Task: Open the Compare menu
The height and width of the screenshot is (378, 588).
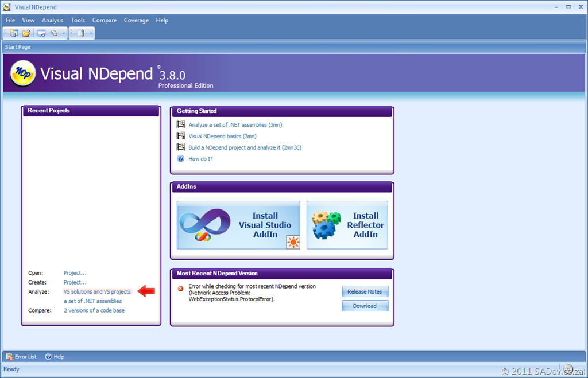Action: pos(105,20)
